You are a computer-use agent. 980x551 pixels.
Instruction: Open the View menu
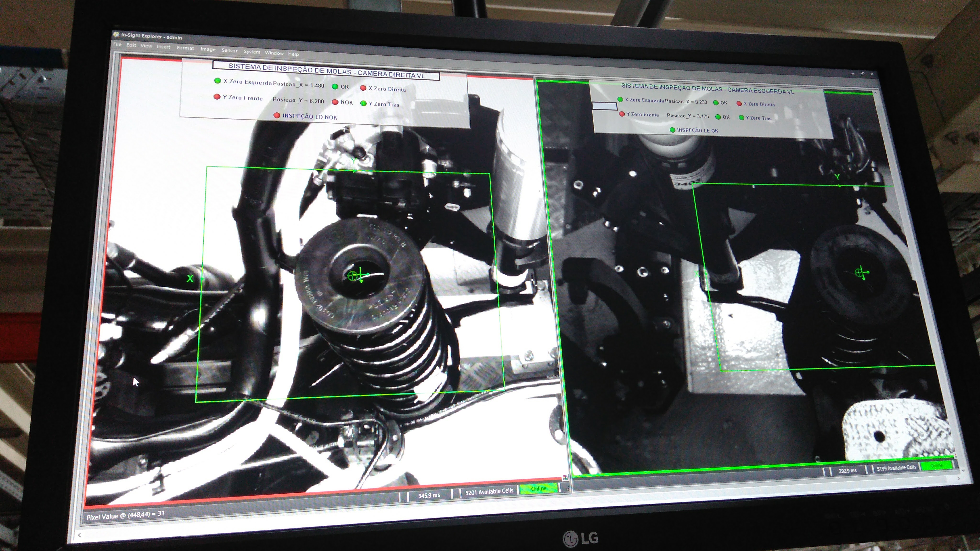(146, 46)
